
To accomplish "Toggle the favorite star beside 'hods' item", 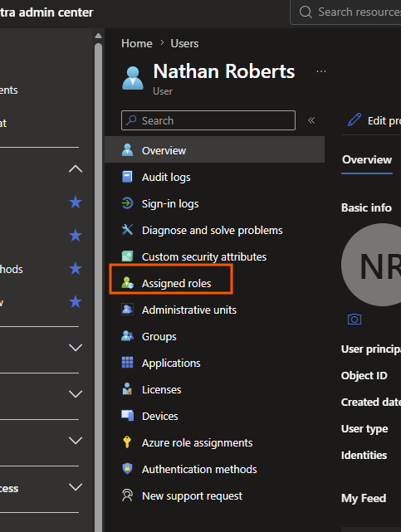I will [76, 269].
